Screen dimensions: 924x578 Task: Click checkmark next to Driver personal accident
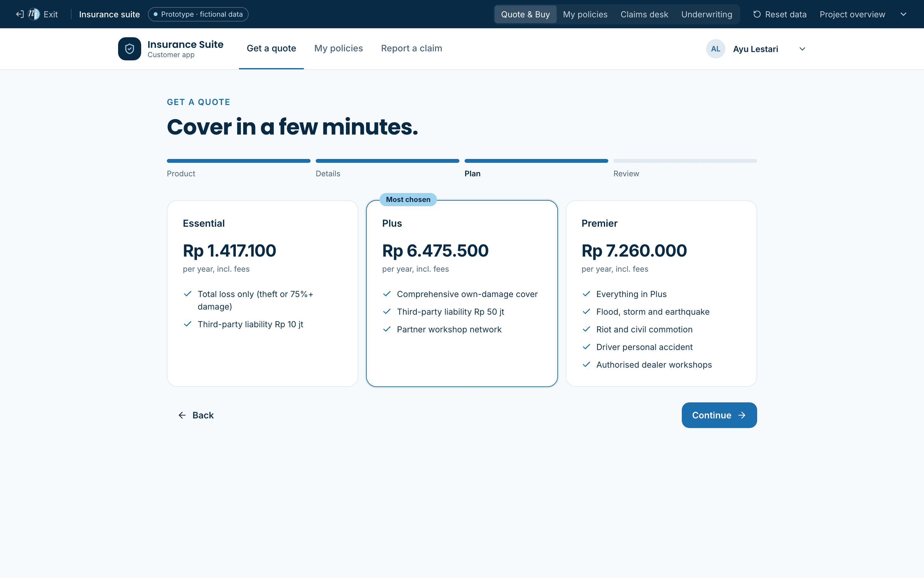[586, 347]
